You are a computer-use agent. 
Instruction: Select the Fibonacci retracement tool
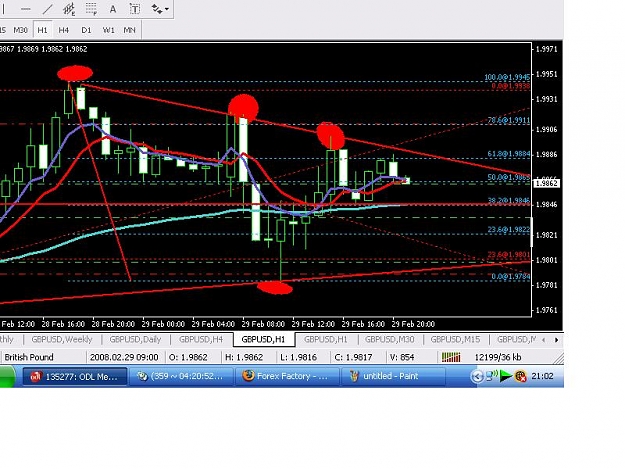pos(91,9)
